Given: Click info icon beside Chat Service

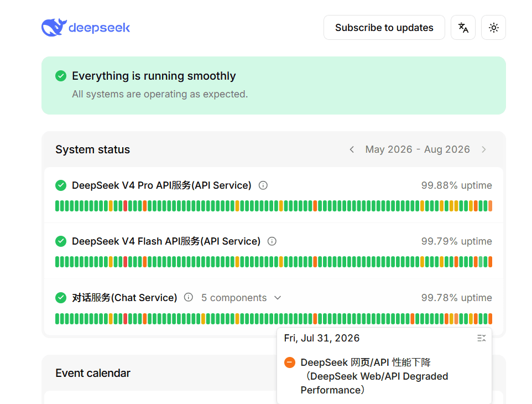Looking at the screenshot, I should (189, 297).
